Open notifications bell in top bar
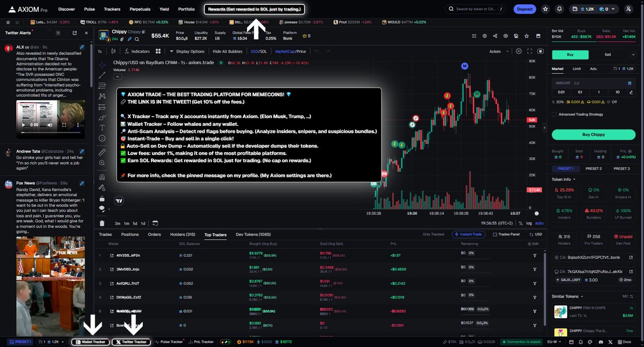The height and width of the screenshot is (347, 644). [560, 9]
